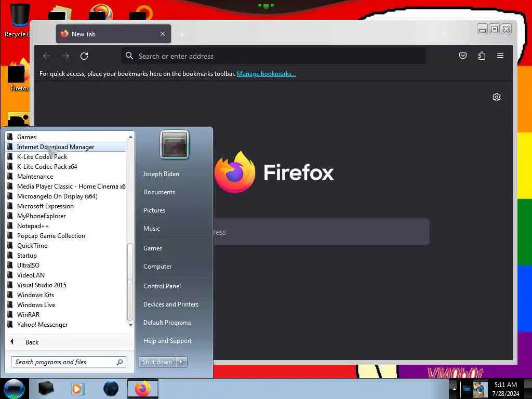Open the black folder taskbar icon

point(46,389)
